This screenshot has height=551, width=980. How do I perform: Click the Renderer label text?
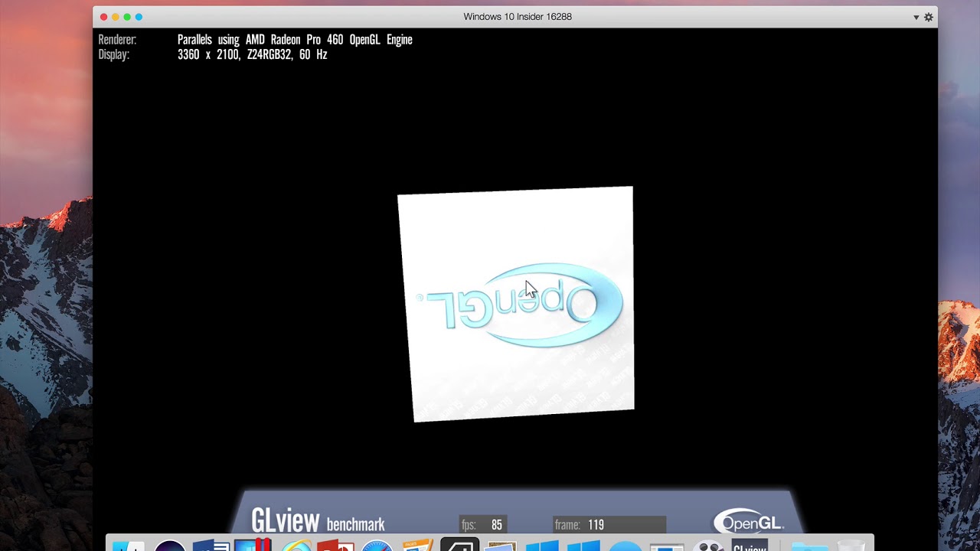[117, 40]
